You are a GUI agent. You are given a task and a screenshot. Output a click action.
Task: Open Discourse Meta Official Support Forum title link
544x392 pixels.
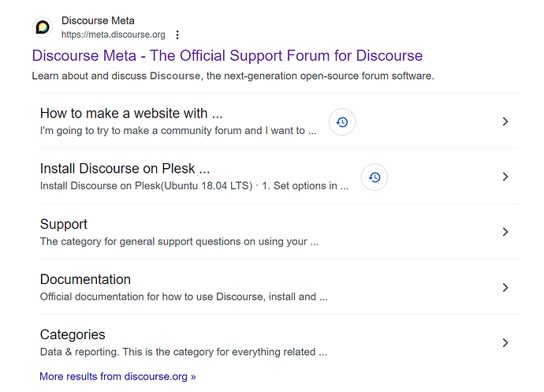tap(227, 55)
